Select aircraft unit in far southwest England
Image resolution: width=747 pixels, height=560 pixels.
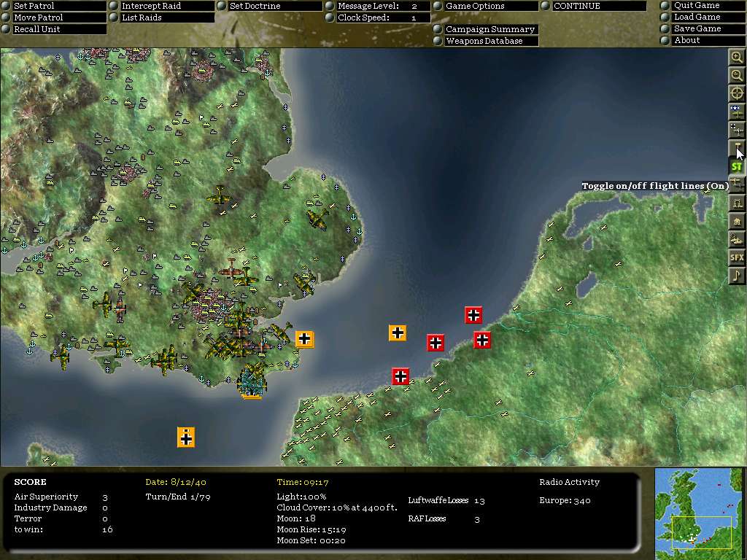61,356
